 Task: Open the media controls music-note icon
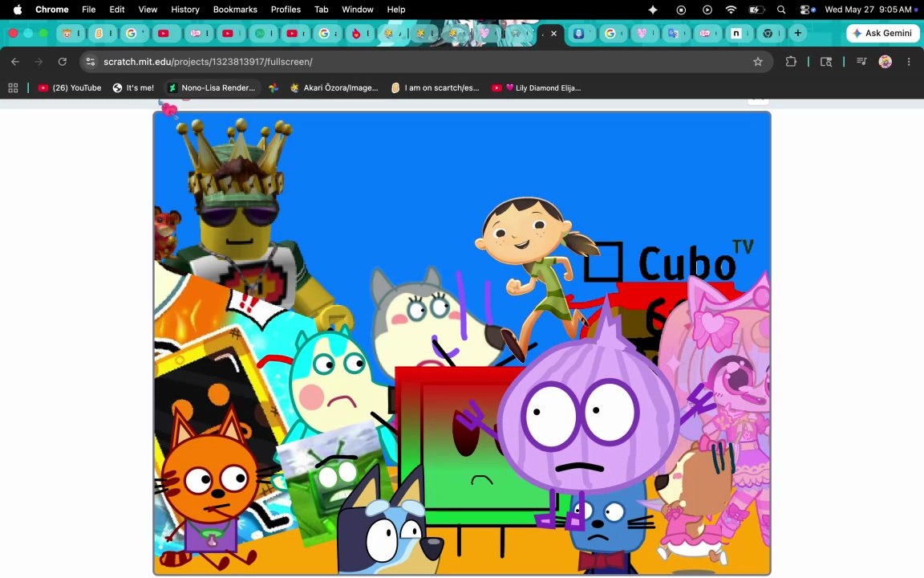[x=861, y=61]
